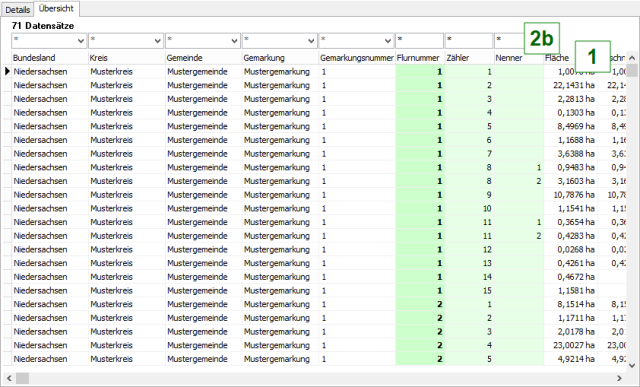Screen dimensions: 640x387
Task: Click the Fläche column header
Action: [x=559, y=58]
